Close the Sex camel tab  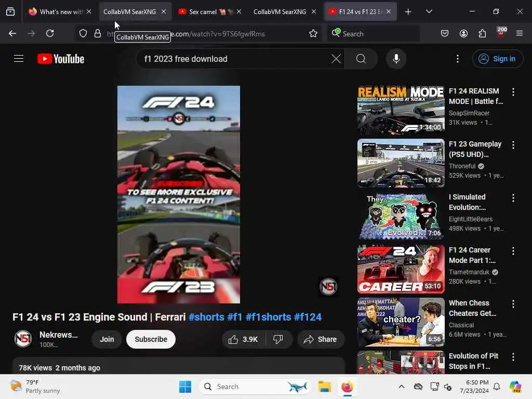coord(239,11)
